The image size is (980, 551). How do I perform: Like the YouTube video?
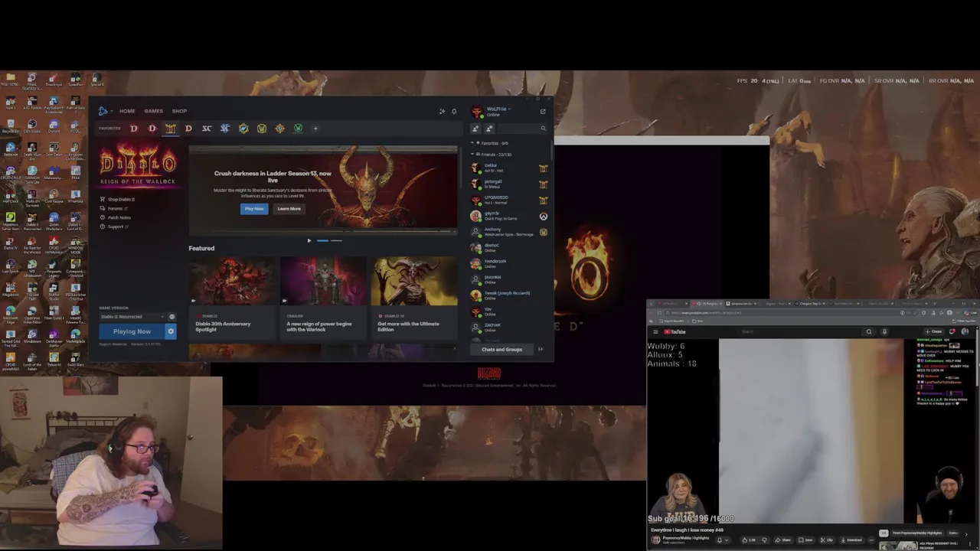point(749,540)
